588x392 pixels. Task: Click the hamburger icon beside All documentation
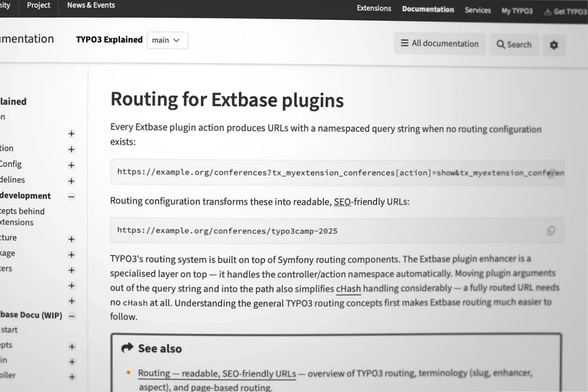coord(405,43)
